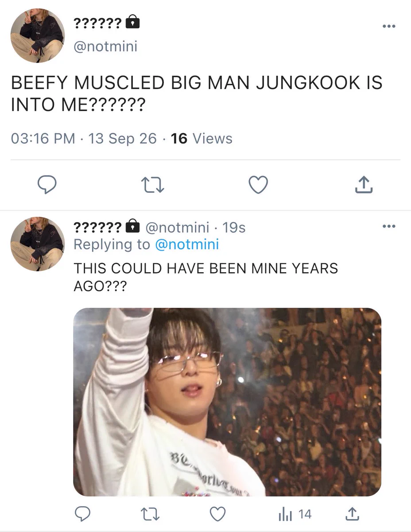Tap the 16 Views count on main tweet
The image size is (411, 532).
(202, 138)
